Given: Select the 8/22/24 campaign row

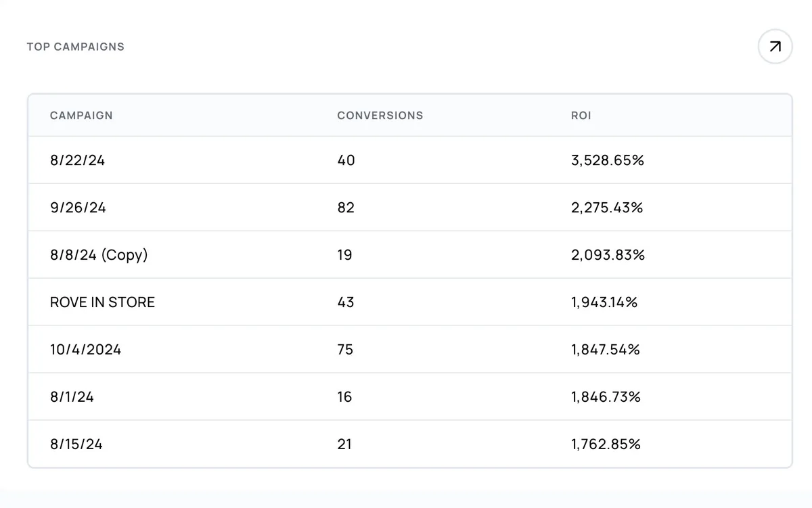Looking at the screenshot, I should pos(76,160).
